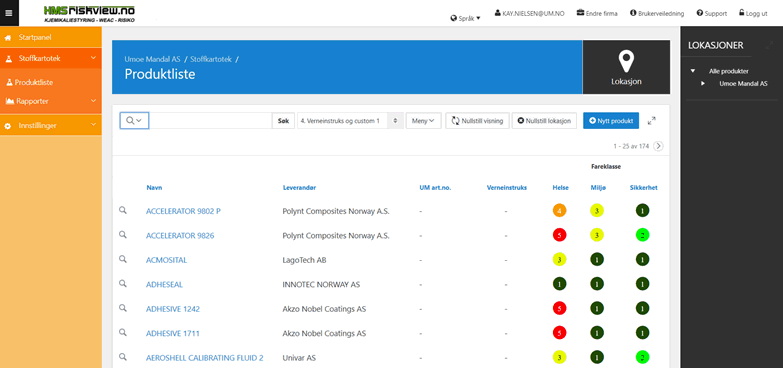Click Endre firma in top bar

597,13
